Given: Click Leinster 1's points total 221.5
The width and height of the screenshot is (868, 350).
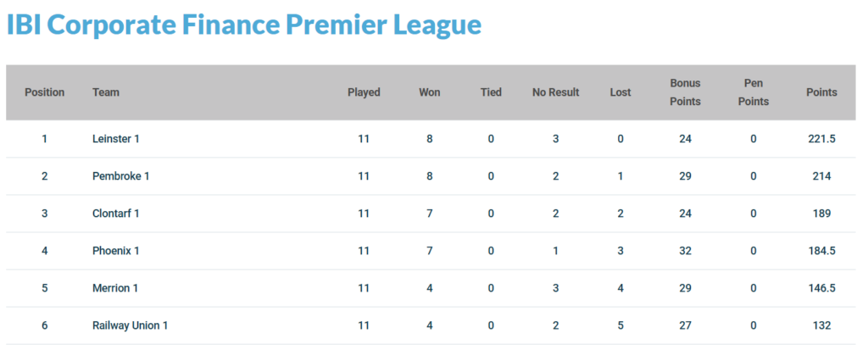Looking at the screenshot, I should (821, 139).
